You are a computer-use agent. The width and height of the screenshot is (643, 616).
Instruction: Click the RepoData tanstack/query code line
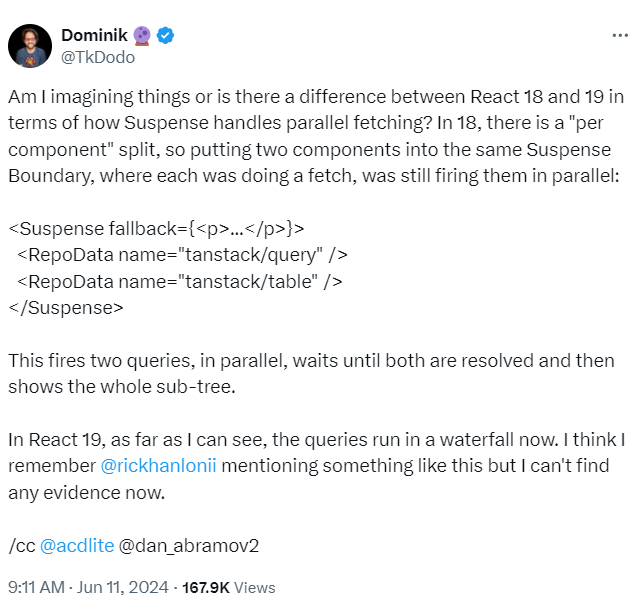point(181,254)
